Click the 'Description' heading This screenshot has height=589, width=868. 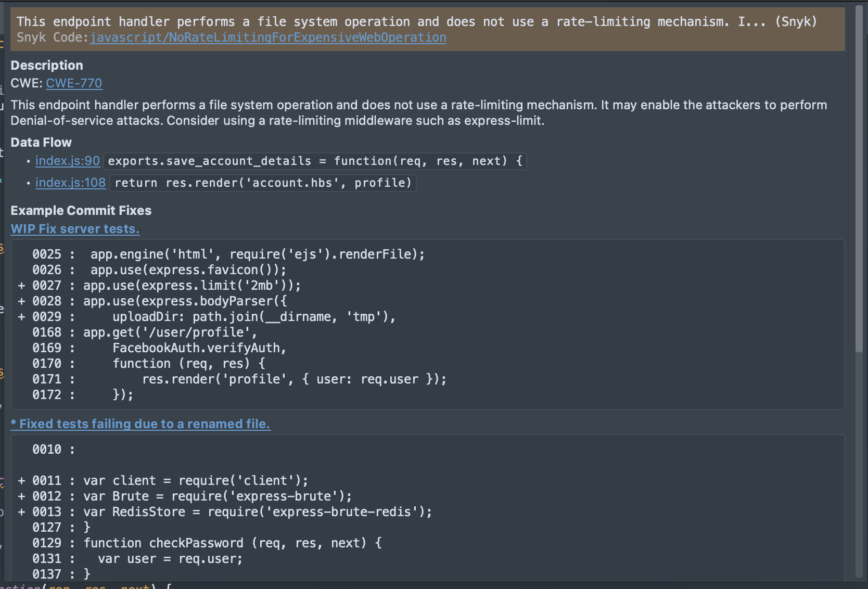[x=47, y=66]
